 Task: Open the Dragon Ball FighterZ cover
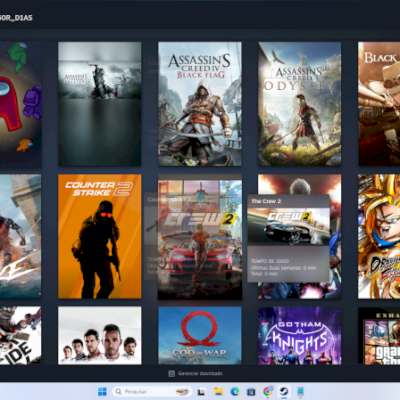click(x=379, y=236)
